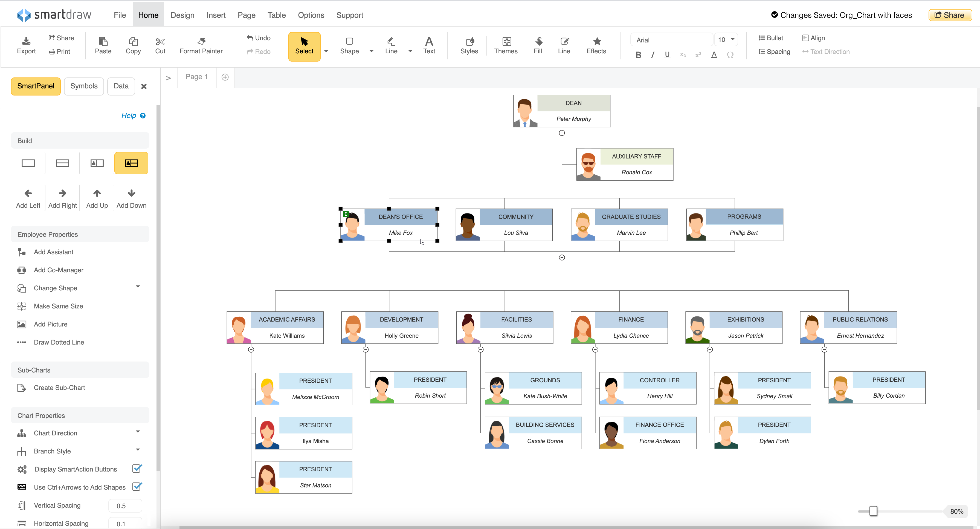The image size is (980, 529).
Task: Click the Make Same Size icon
Action: coord(22,306)
